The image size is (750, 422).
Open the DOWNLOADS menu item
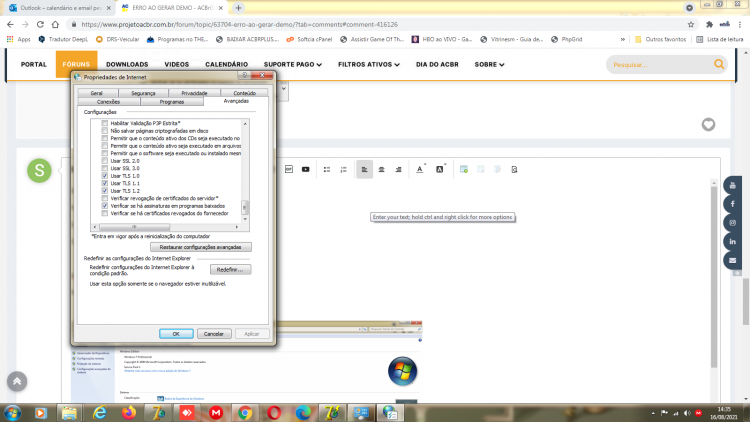click(127, 65)
